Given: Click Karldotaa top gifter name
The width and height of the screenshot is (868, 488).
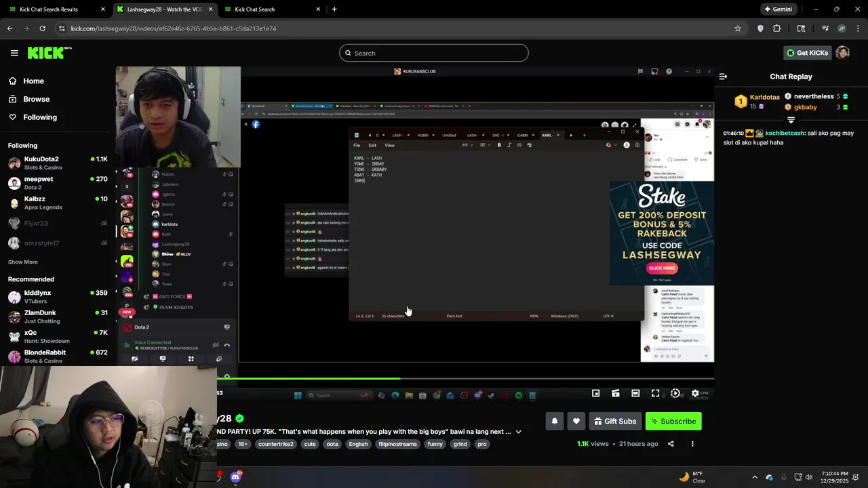Looking at the screenshot, I should tap(765, 97).
